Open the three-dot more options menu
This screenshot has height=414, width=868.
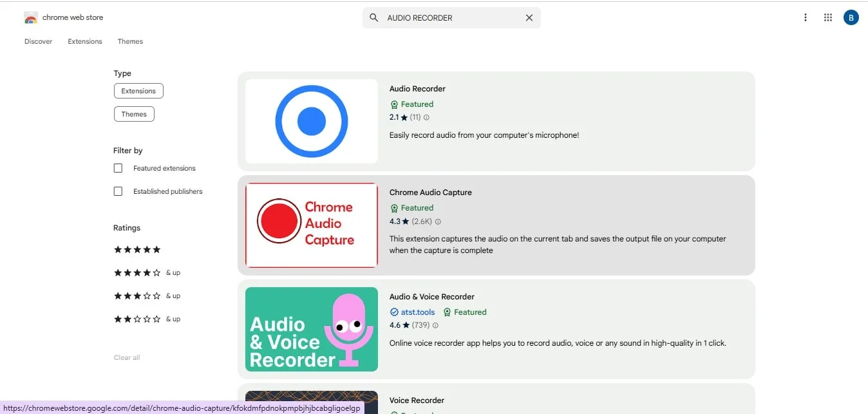(805, 18)
